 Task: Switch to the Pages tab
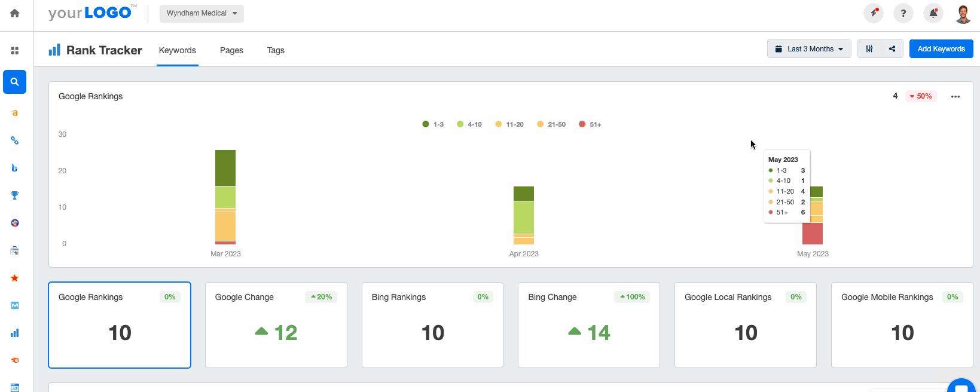pyautogui.click(x=231, y=50)
